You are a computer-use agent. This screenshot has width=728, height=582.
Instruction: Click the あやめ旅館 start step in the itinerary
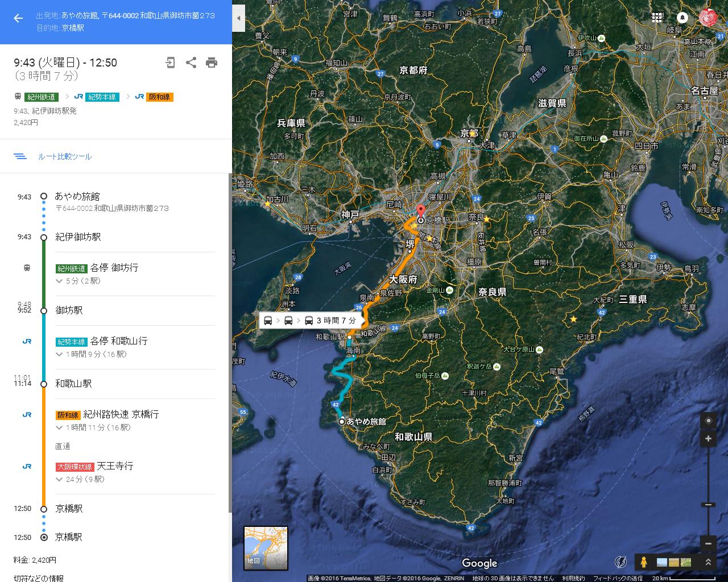(x=77, y=196)
